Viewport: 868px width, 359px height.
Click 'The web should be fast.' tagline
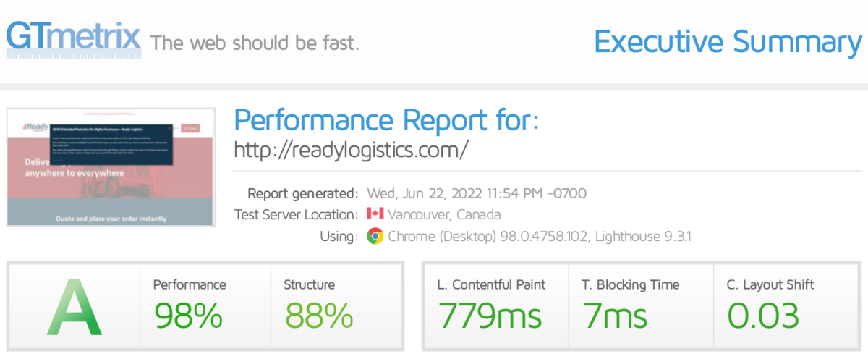pyautogui.click(x=255, y=42)
